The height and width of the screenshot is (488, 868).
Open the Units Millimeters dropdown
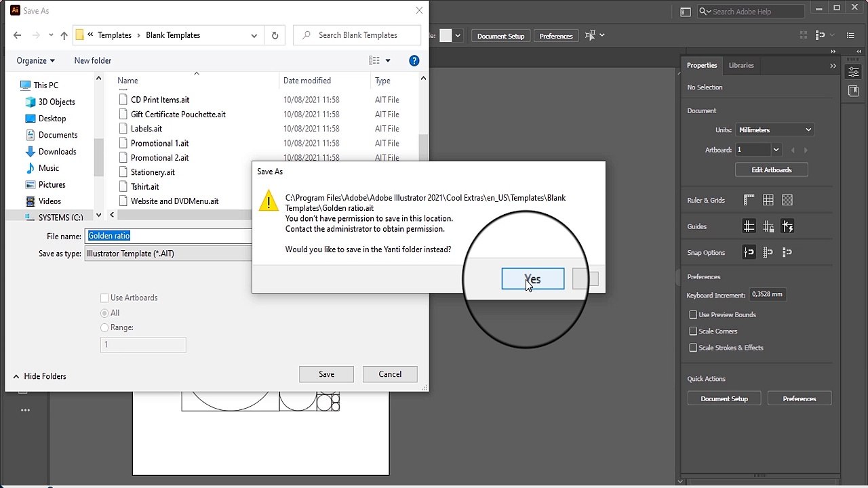[x=774, y=129]
